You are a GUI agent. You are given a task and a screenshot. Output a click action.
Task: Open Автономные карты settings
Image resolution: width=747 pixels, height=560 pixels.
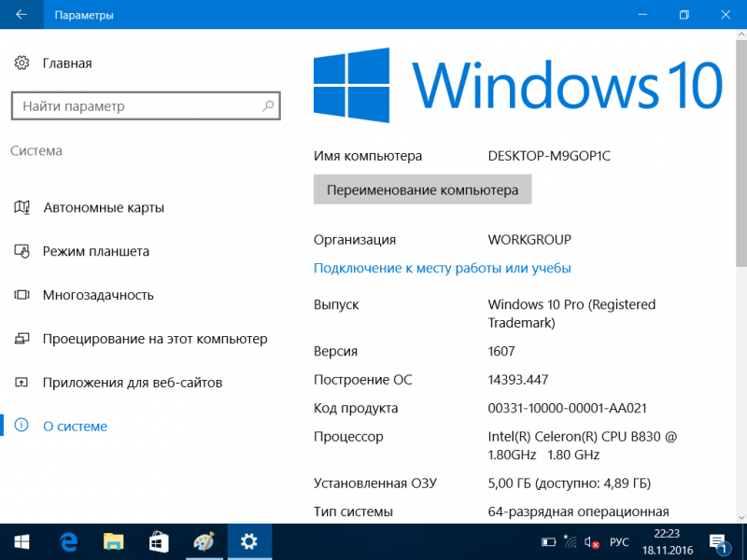[104, 207]
